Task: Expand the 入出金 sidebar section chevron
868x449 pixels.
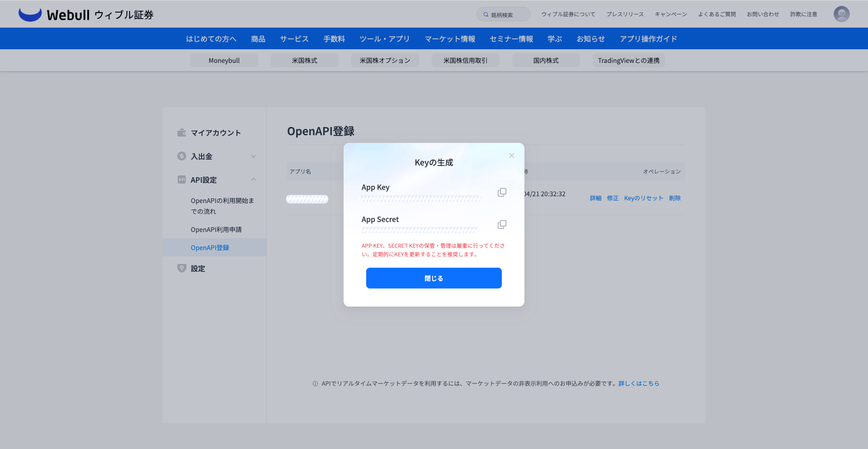Action: 254,156
